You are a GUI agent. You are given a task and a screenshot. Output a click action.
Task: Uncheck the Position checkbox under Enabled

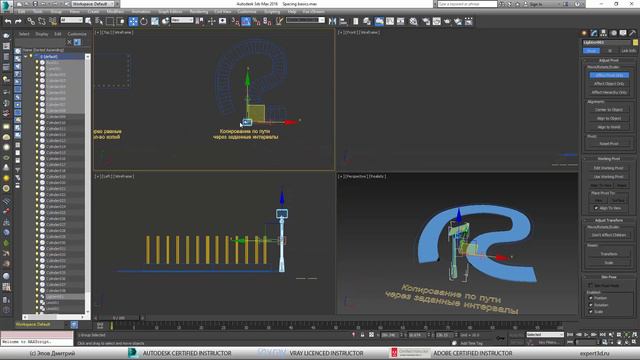[x=591, y=298]
